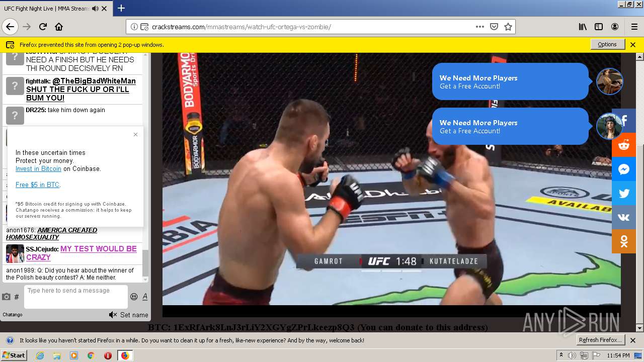
Task: Share stream via Messenger
Action: point(624,169)
